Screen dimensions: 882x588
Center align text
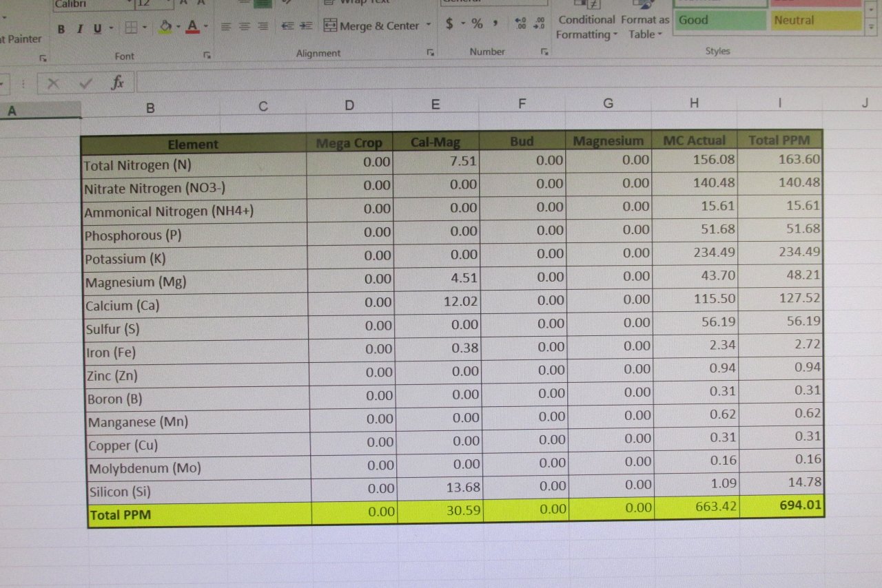tap(245, 26)
